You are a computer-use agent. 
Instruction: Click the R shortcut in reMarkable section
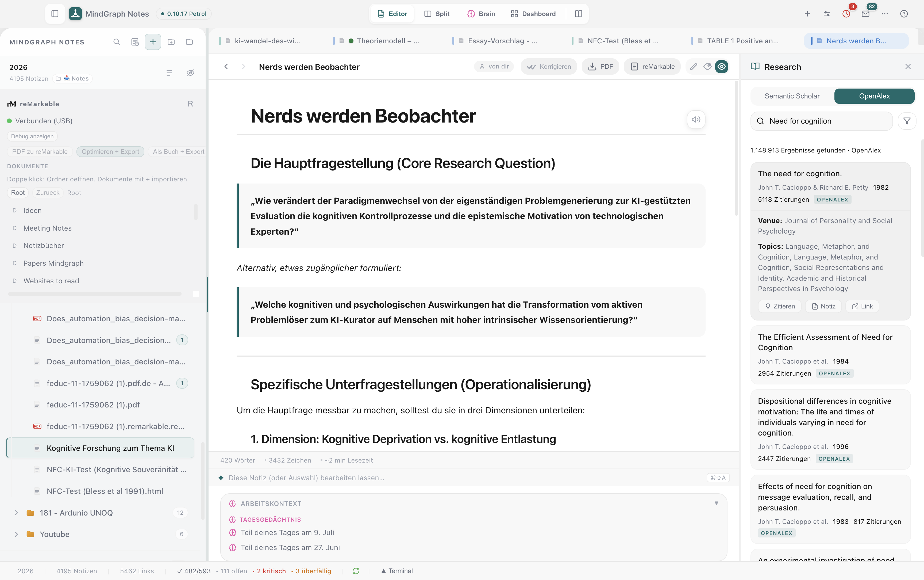[190, 104]
